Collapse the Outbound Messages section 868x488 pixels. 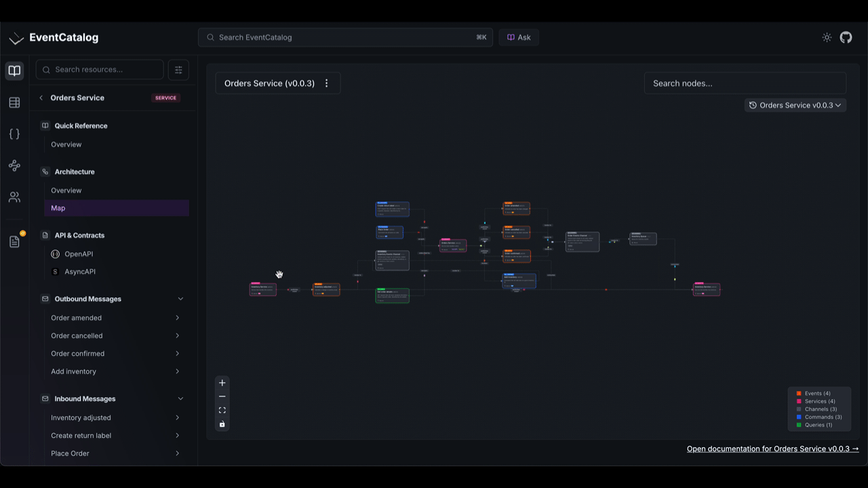(180, 299)
